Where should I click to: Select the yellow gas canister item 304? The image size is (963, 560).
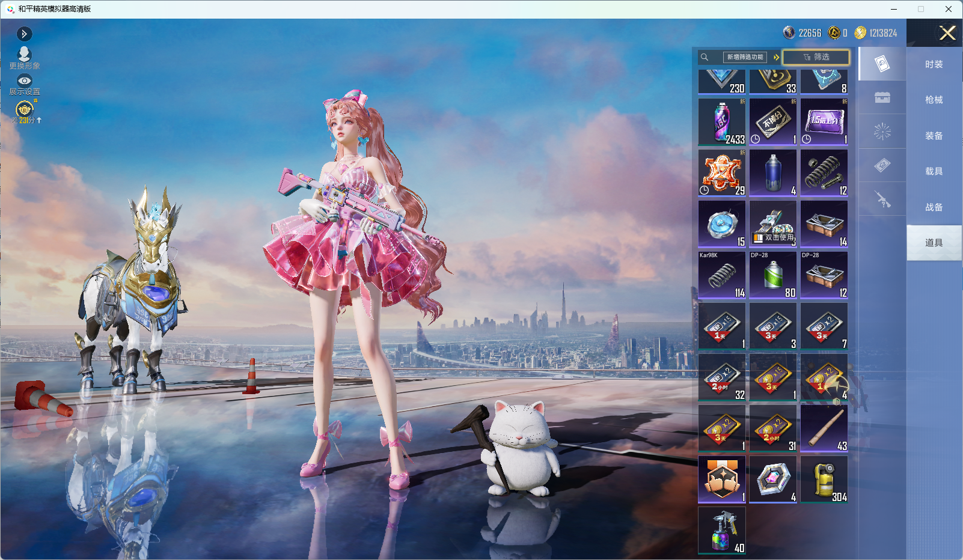click(824, 479)
